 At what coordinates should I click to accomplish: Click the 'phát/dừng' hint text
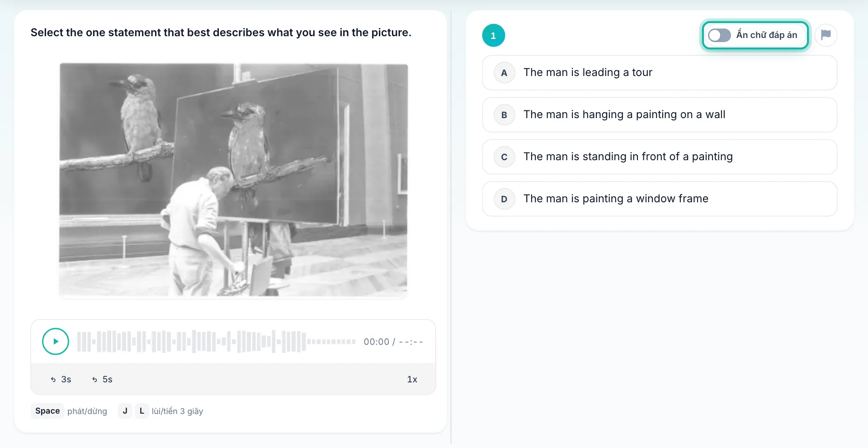click(87, 411)
